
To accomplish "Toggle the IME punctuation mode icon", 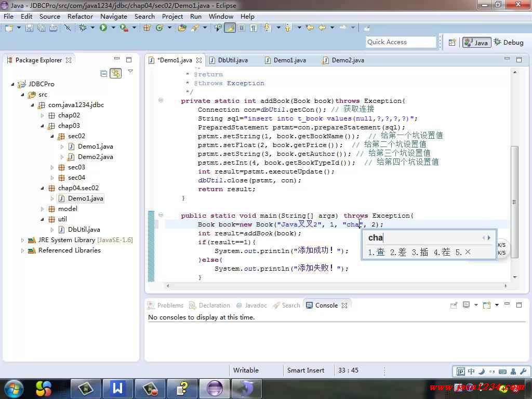I will [492, 371].
